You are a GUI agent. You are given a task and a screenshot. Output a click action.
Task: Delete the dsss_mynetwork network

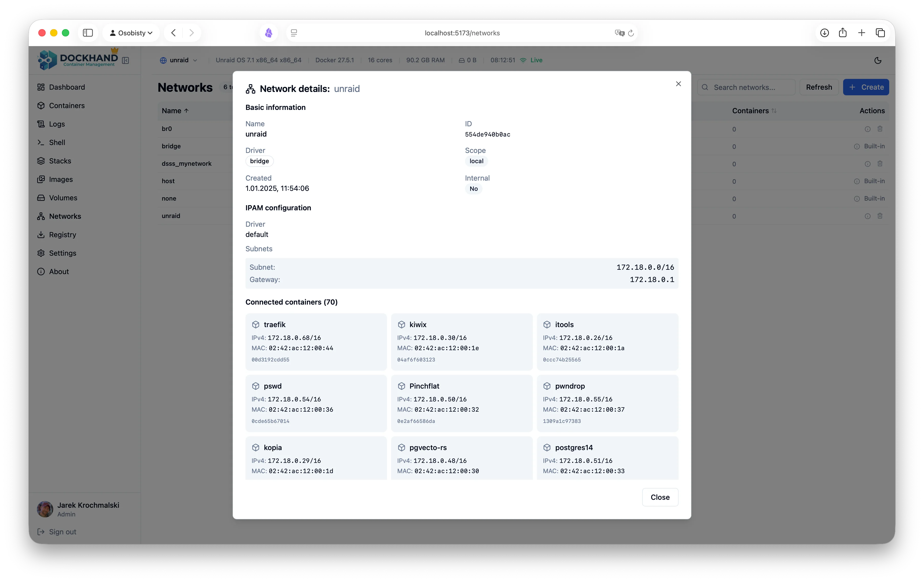tap(880, 164)
